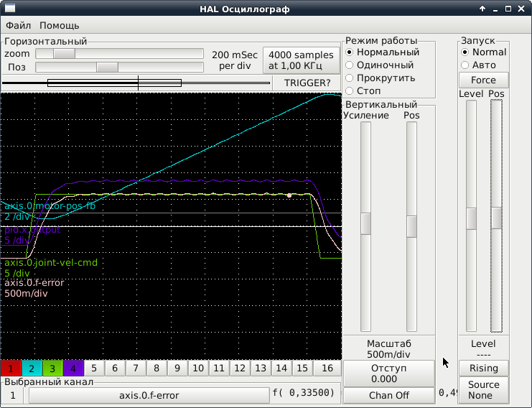This screenshot has height=408, width=532.
Task: Click the trigger Pos slider handle
Action: tap(497, 218)
